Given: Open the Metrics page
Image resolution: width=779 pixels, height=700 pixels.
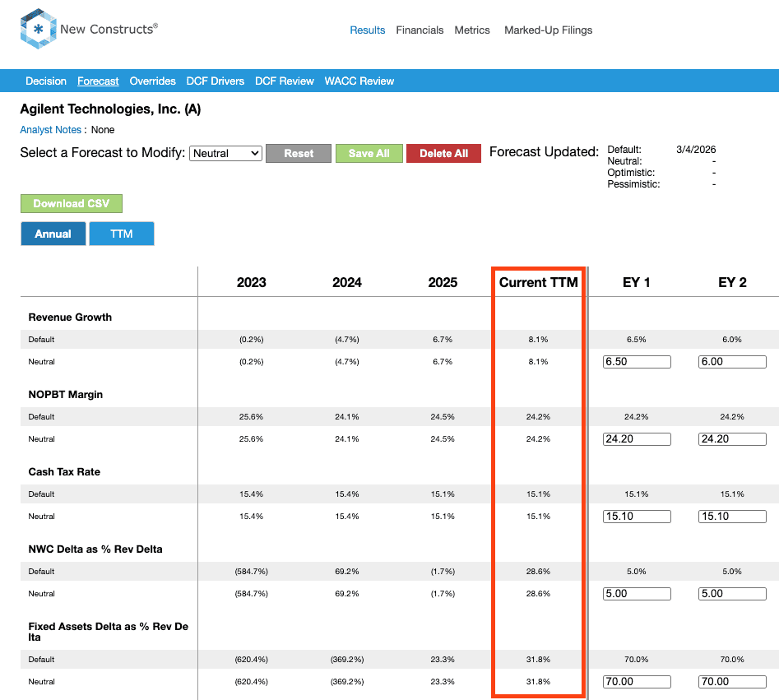Looking at the screenshot, I should [x=472, y=30].
